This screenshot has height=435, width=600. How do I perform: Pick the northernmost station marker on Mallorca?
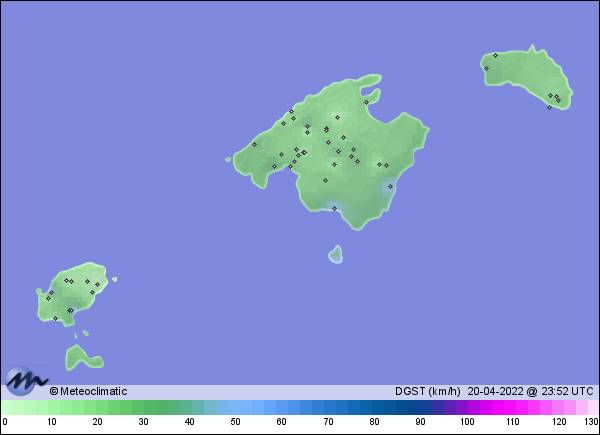coord(366,102)
